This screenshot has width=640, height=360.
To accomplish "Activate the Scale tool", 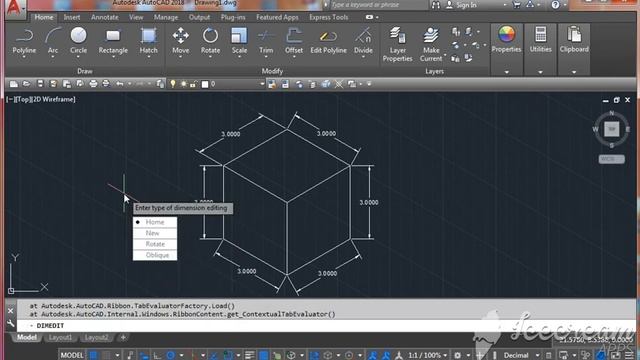I will [x=239, y=41].
